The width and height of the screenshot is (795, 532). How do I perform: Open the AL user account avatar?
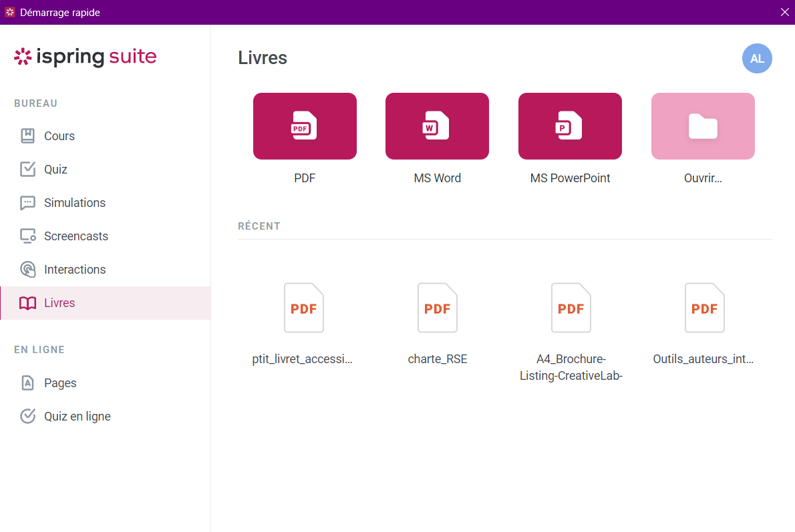pyautogui.click(x=757, y=59)
